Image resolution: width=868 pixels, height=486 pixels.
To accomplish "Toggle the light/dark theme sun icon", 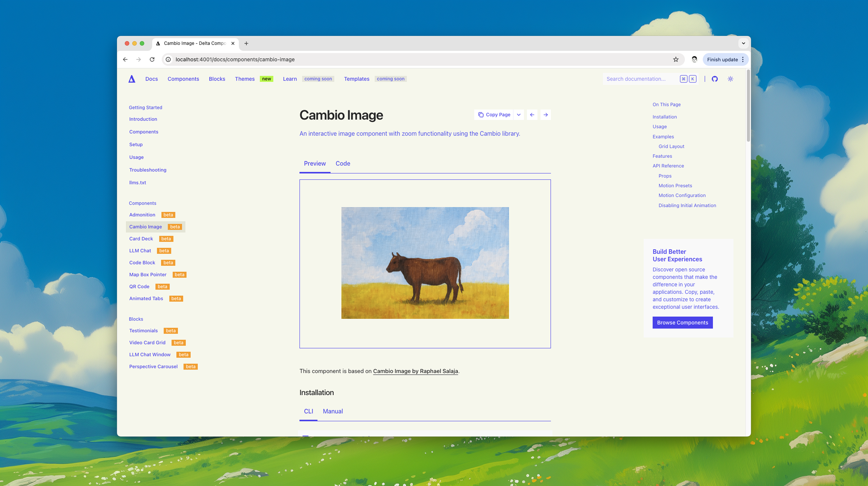I will 731,79.
